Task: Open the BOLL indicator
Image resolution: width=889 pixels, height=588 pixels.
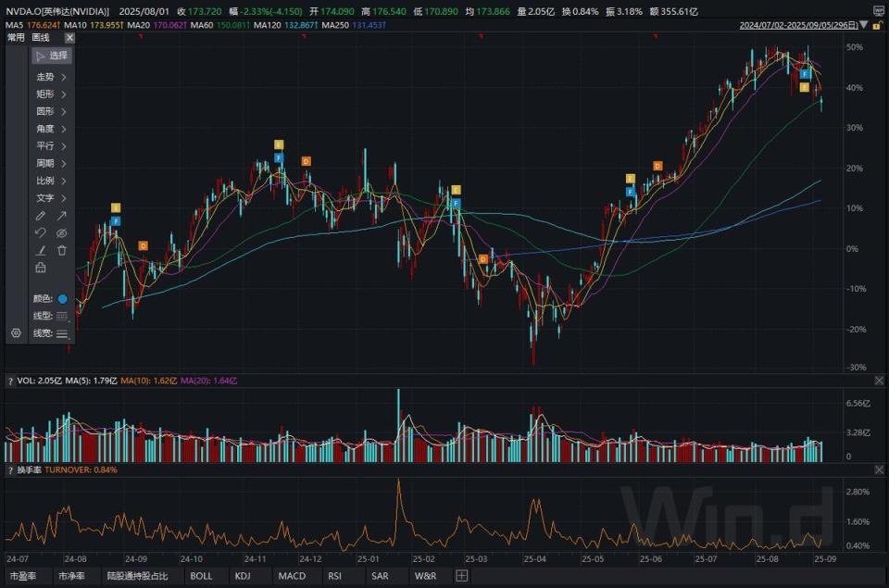Action: 201,576
